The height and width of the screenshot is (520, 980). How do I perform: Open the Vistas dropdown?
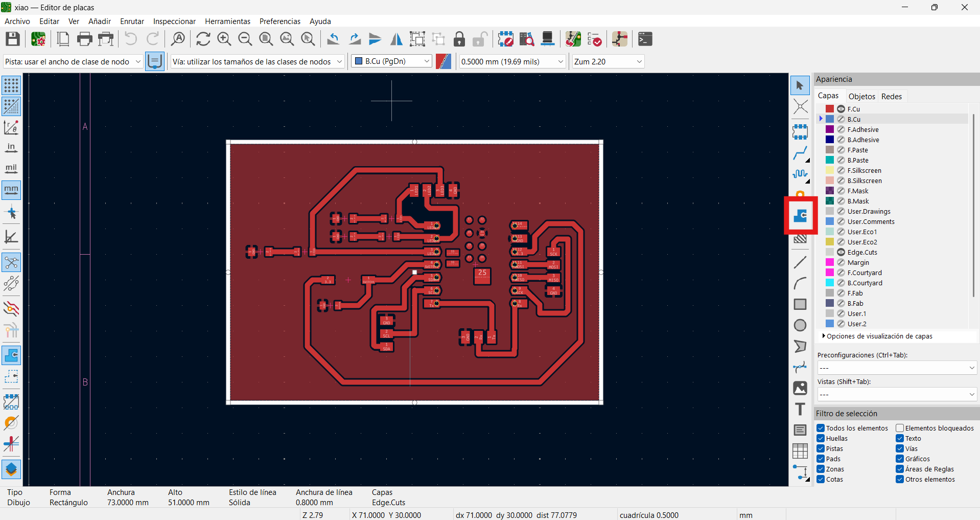coord(897,394)
